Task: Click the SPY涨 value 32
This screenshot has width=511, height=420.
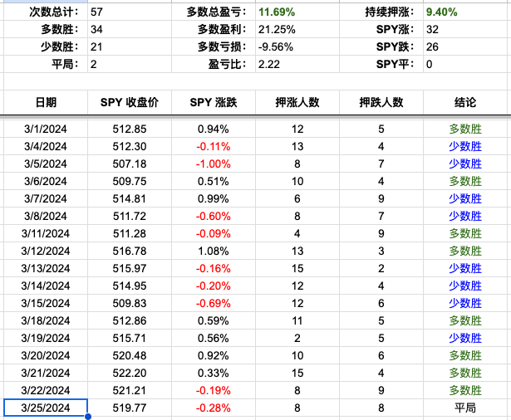Action: pos(465,29)
